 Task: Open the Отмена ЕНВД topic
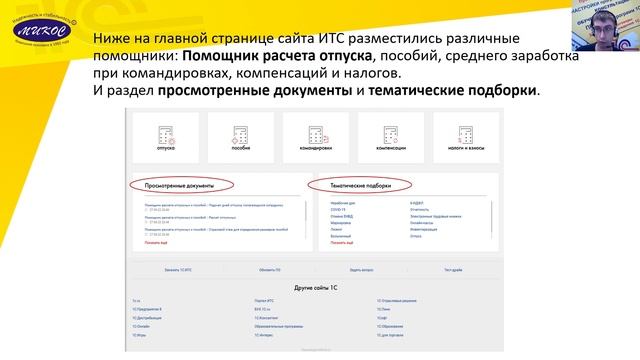pos(342,216)
